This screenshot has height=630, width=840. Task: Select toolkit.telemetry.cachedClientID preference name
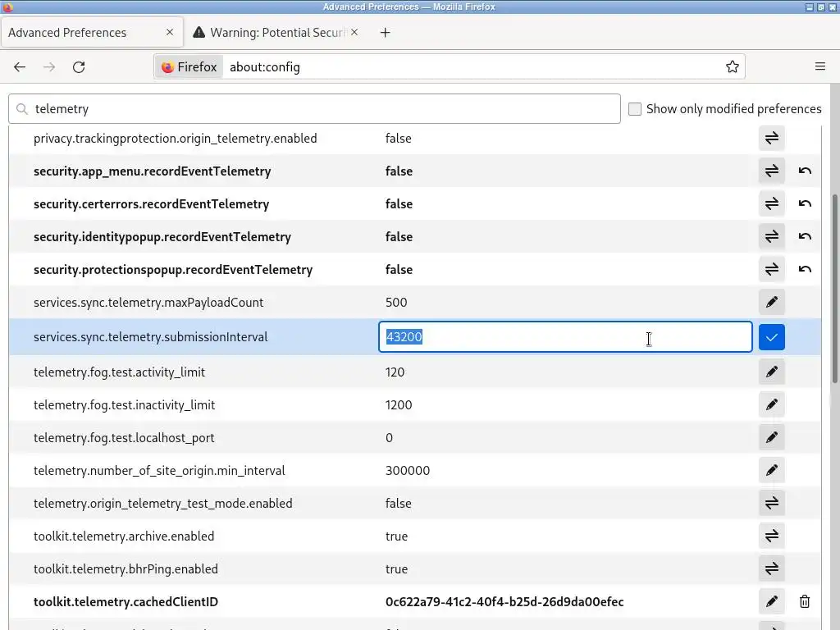point(126,601)
